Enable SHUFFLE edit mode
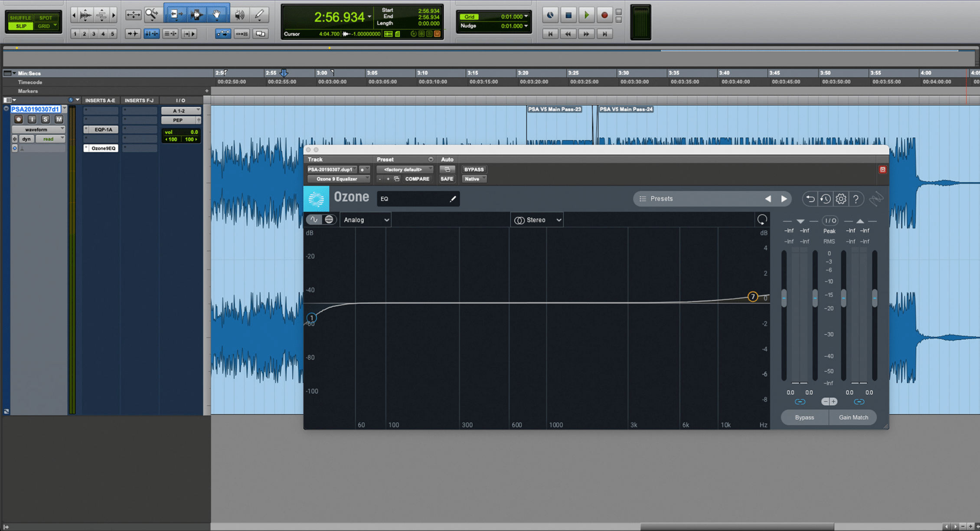This screenshot has height=531, width=980. (x=20, y=18)
